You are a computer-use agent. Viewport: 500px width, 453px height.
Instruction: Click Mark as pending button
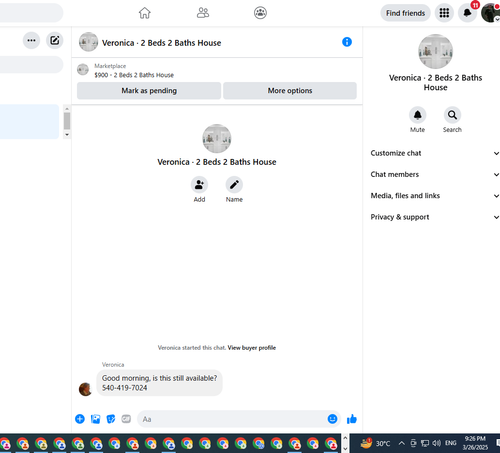pos(149,91)
